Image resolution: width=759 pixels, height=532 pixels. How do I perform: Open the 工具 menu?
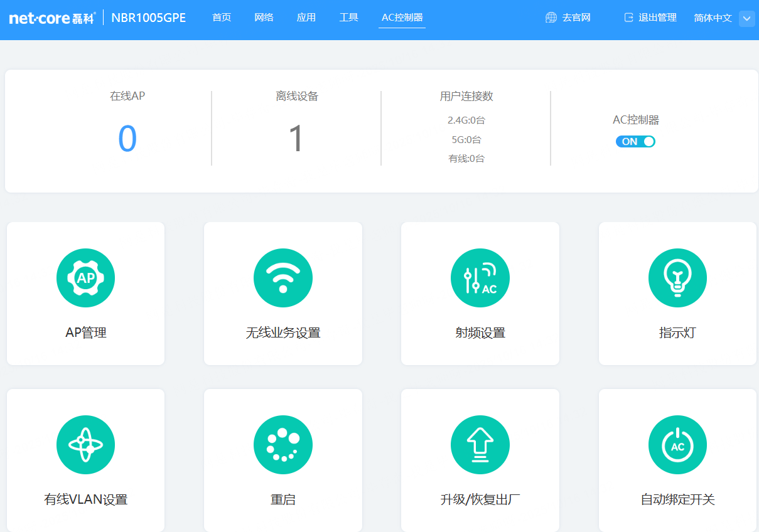coord(348,18)
